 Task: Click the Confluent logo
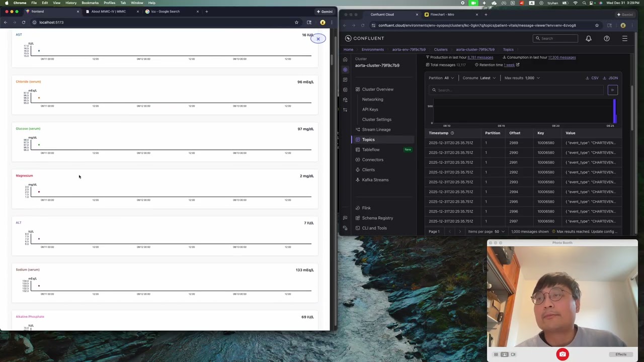coord(365,38)
